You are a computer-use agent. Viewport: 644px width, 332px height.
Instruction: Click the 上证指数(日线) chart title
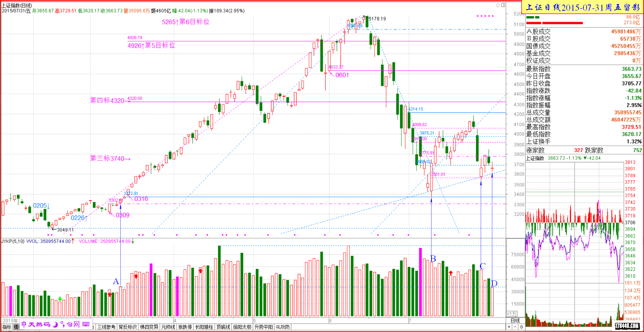pos(17,5)
